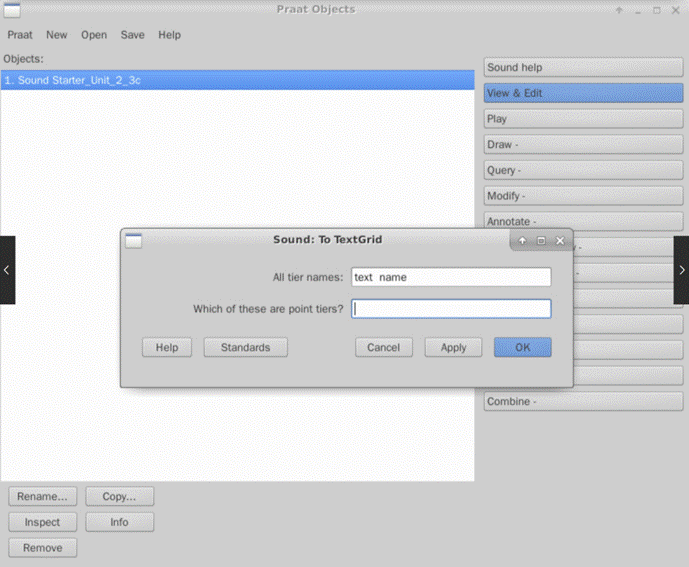Click the Info button

pos(120,522)
